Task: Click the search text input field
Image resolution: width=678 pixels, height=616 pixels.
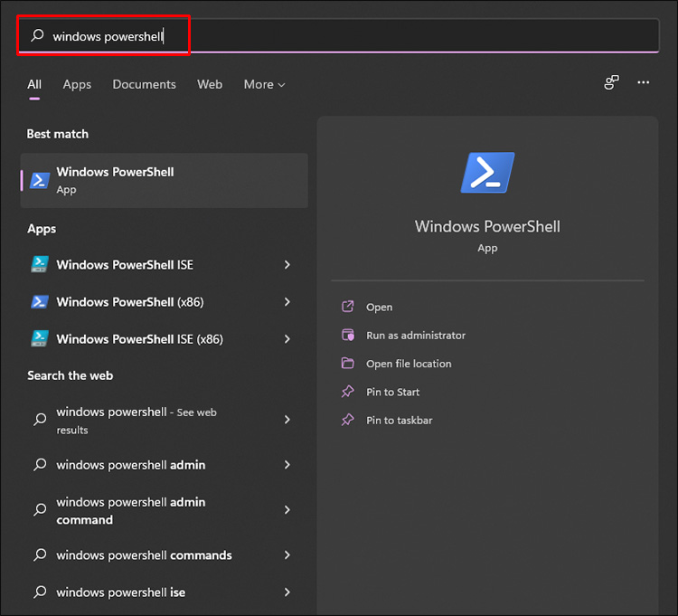Action: [362, 36]
